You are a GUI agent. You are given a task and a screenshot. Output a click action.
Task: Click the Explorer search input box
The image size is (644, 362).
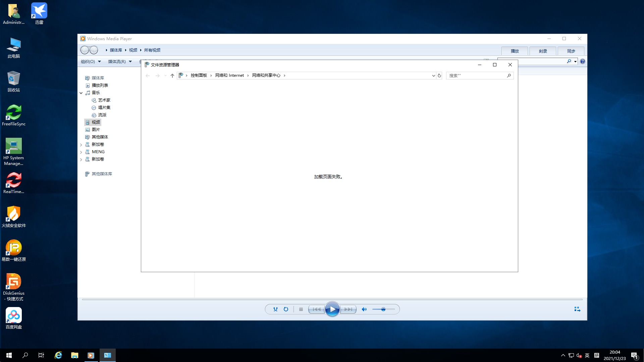[476, 76]
